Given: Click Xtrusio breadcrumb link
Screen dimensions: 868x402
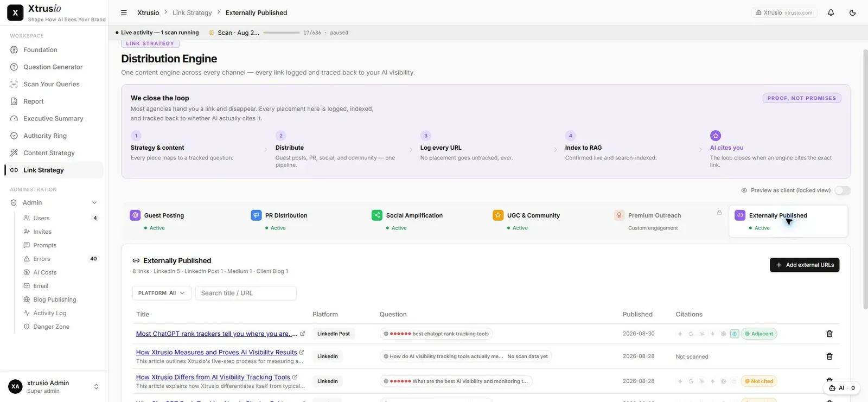Looking at the screenshot, I should click(148, 12).
